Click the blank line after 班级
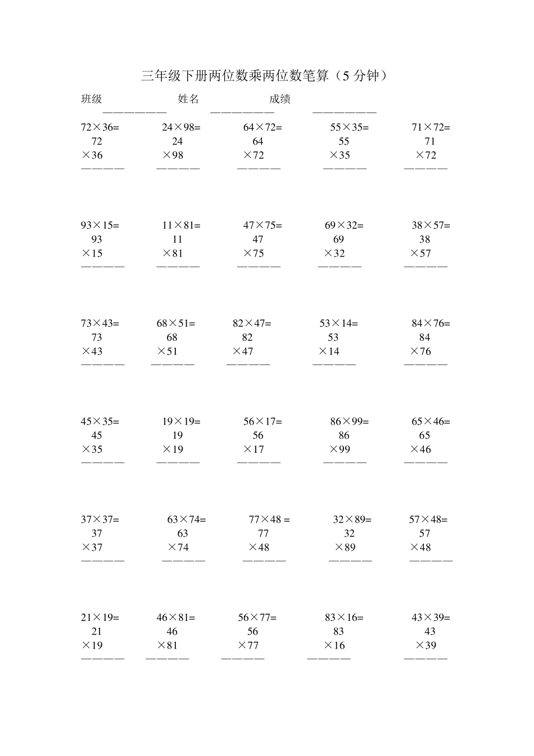Screen dimensions: 534x756 click(x=134, y=111)
